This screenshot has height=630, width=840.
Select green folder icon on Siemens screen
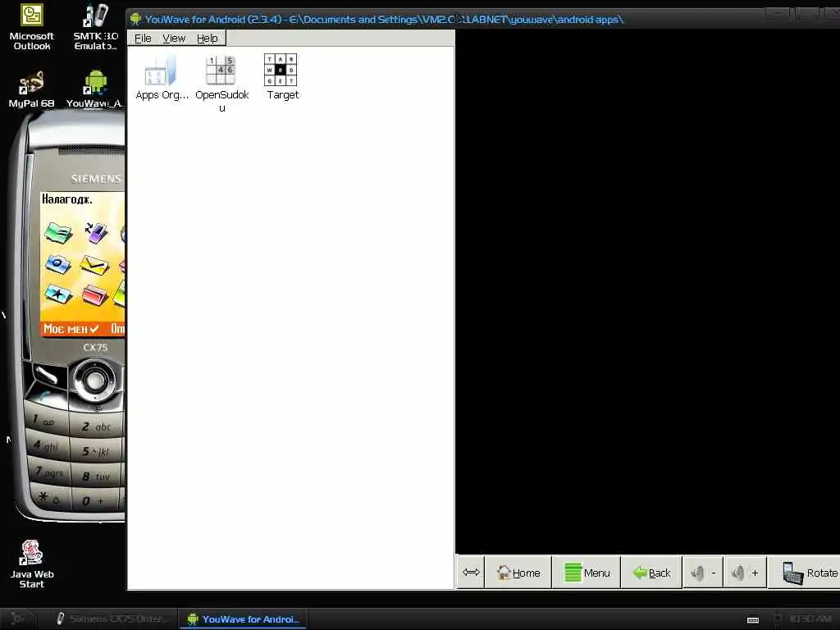[x=58, y=233]
